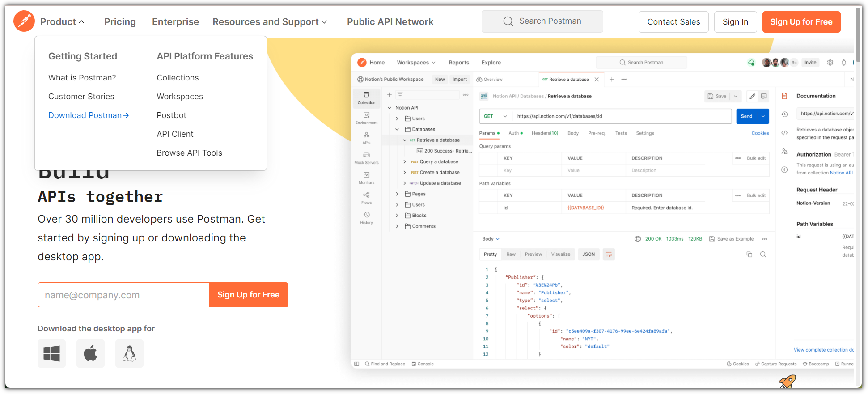Click Sign In button
This screenshot has width=868, height=394.
point(735,22)
